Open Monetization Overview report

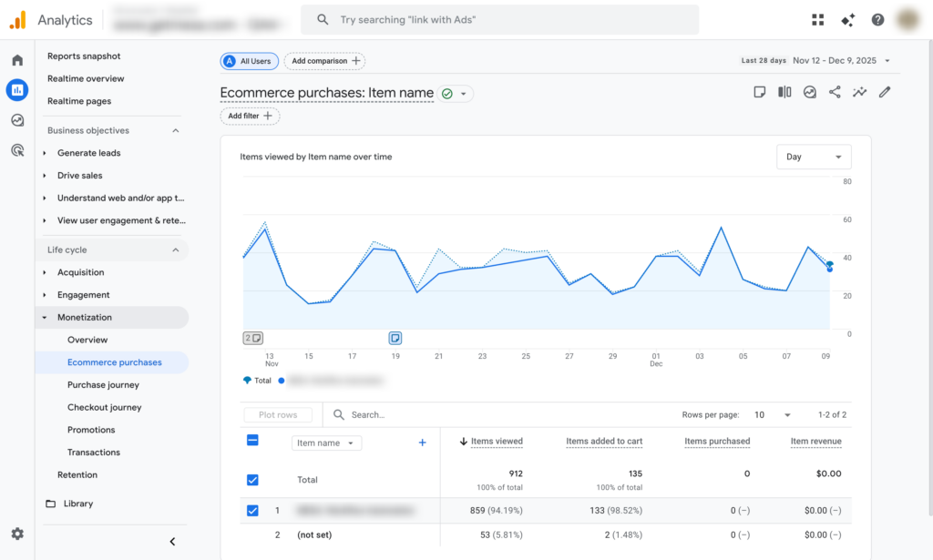(87, 340)
